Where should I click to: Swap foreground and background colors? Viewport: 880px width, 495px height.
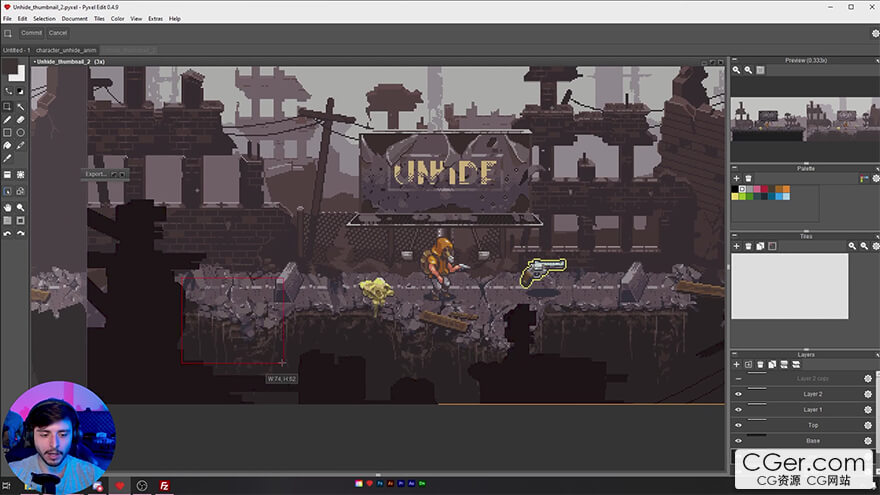tap(8, 91)
